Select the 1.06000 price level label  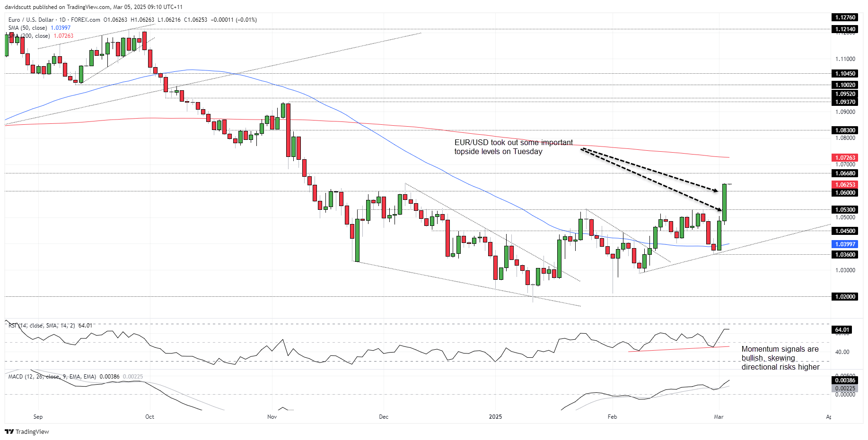(x=845, y=193)
